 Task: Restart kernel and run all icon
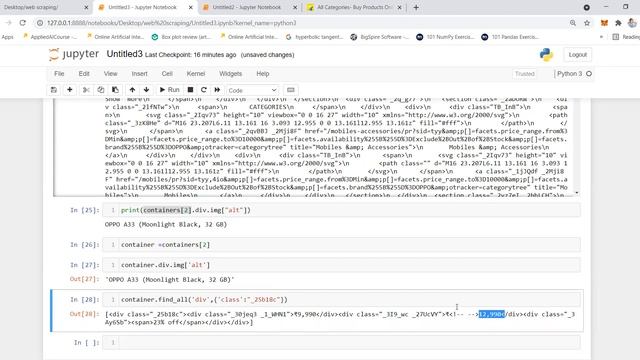(217, 90)
